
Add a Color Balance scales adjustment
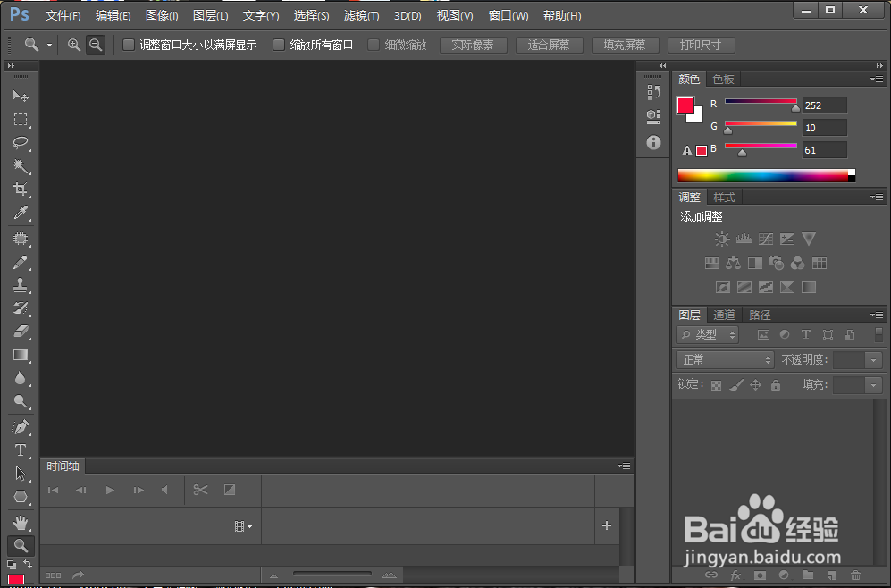tap(733, 263)
